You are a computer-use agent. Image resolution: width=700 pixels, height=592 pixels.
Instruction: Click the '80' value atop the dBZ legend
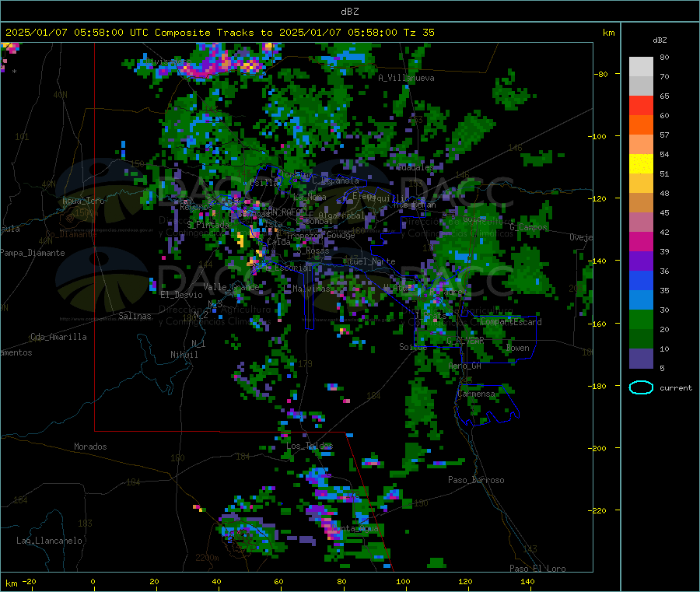pyautogui.click(x=664, y=57)
